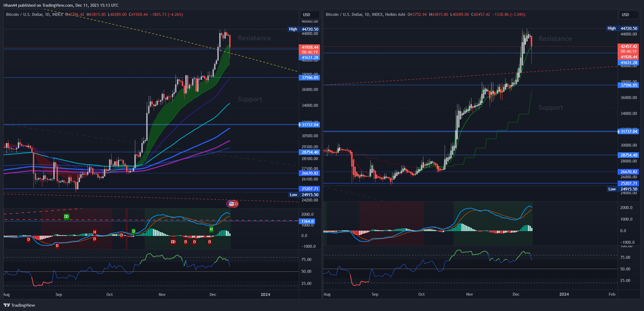The image size is (644, 311).
Task: Click the High tag on left chart
Action: click(293, 29)
